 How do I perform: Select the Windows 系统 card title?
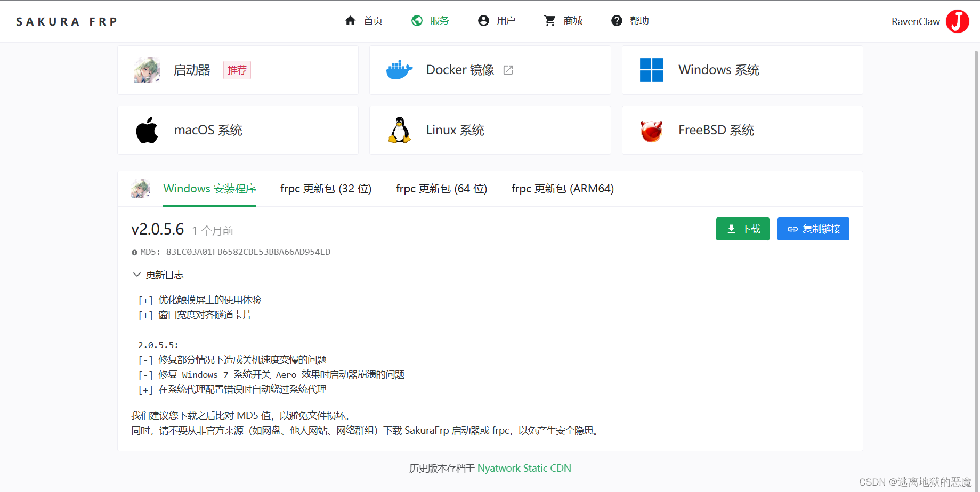[x=718, y=70]
